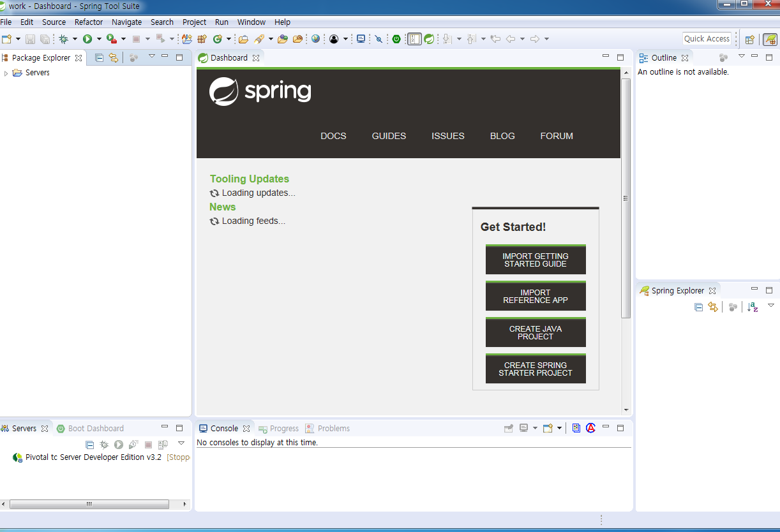
Task: Click Create Spring Starter Project button
Action: pos(536,369)
